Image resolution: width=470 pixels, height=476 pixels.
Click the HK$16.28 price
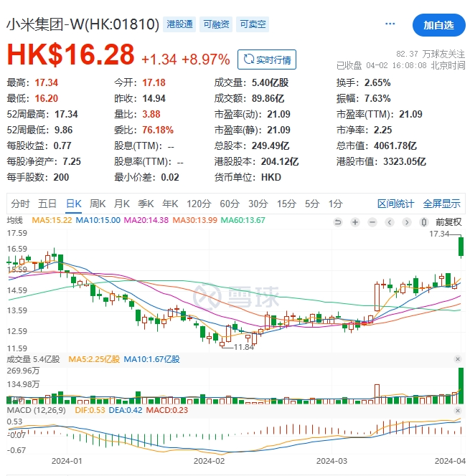pyautogui.click(x=70, y=54)
